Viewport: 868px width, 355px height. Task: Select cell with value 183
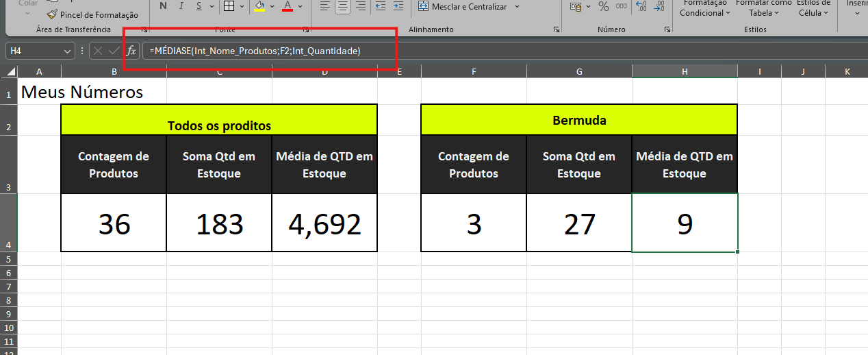pyautogui.click(x=219, y=223)
